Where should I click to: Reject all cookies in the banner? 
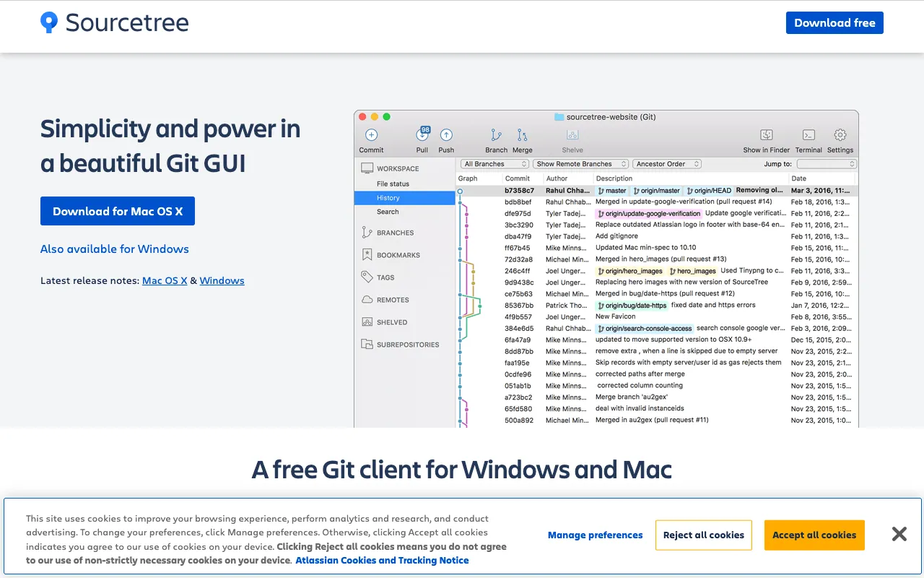[703, 535]
